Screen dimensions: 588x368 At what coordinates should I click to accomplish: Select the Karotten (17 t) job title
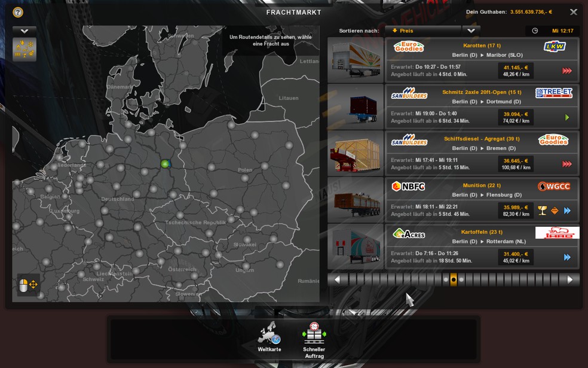point(482,45)
